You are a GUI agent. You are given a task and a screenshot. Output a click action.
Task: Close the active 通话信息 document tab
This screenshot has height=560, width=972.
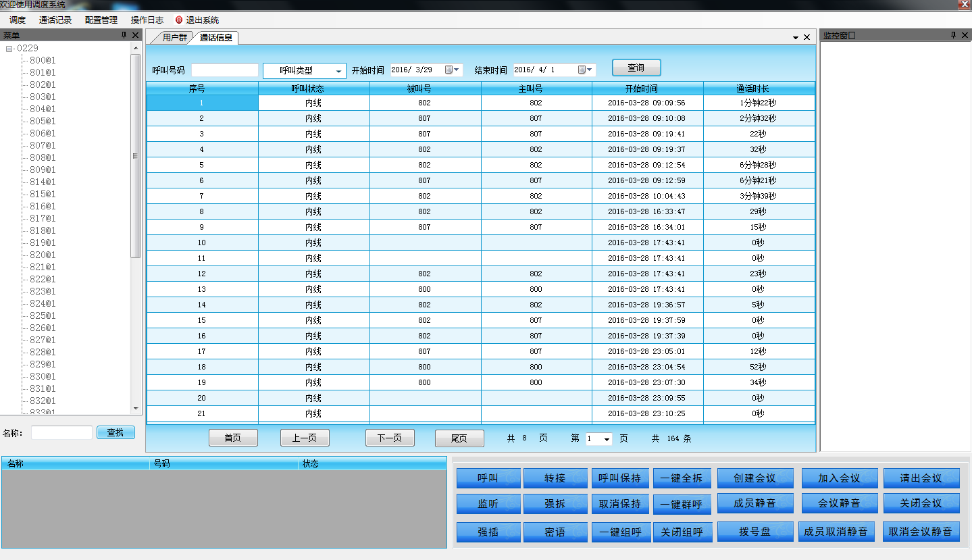[807, 38]
